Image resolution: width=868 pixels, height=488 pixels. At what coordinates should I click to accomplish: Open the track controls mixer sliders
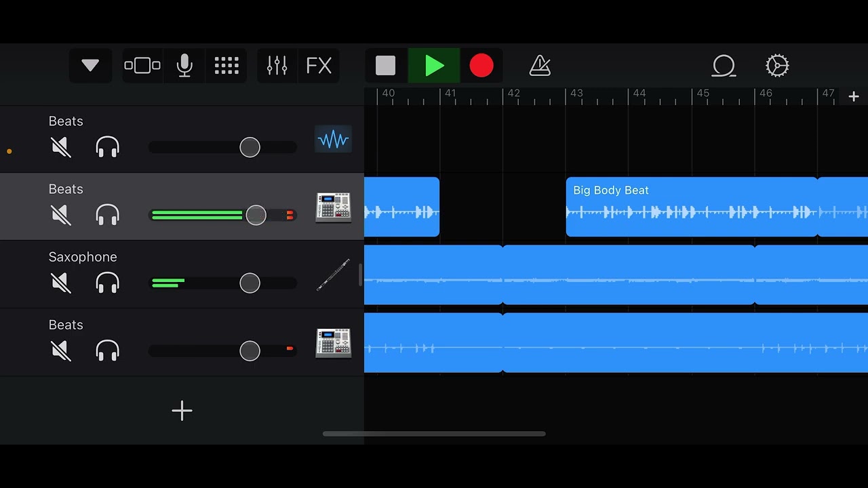pyautogui.click(x=277, y=66)
